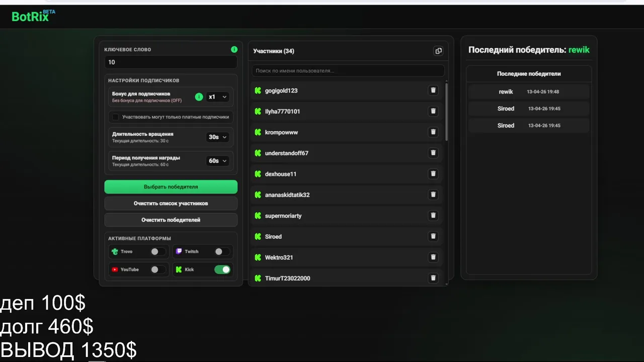The image size is (644, 362).
Task: Click the Последние победители header
Action: 529,73
